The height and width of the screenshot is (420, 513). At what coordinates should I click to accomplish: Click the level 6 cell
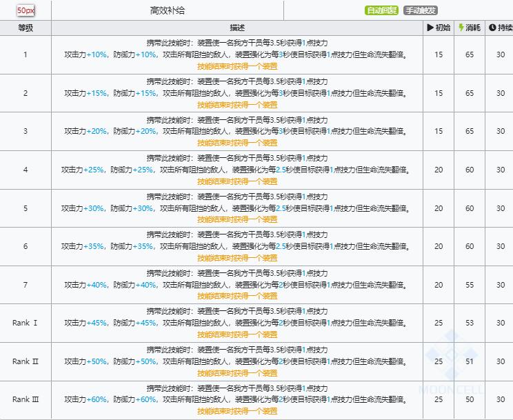26,246
